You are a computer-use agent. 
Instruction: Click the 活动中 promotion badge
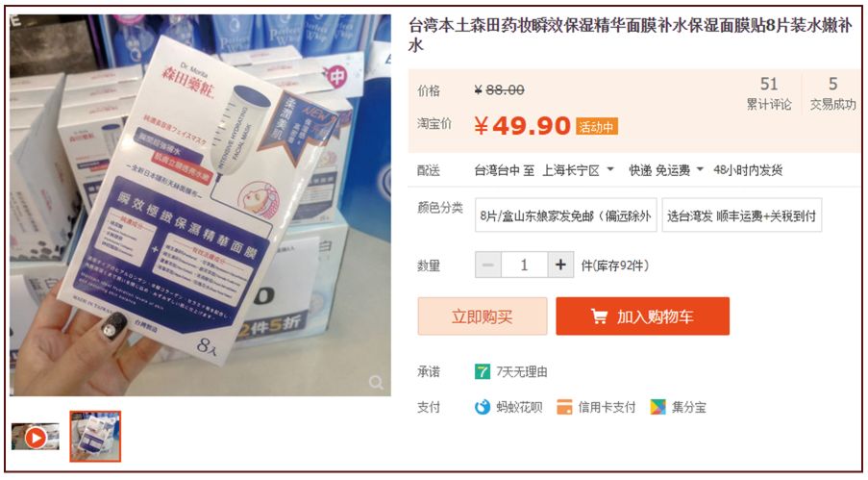pos(596,127)
